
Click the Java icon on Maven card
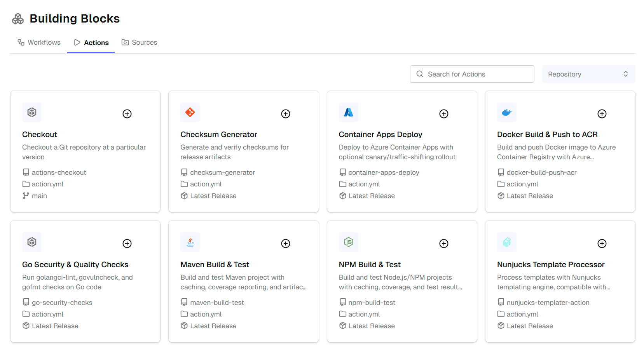[190, 242]
